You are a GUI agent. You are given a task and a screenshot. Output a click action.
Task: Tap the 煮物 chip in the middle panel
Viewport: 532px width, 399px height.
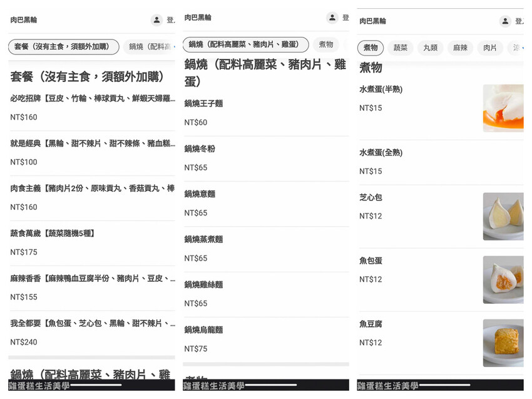(326, 44)
